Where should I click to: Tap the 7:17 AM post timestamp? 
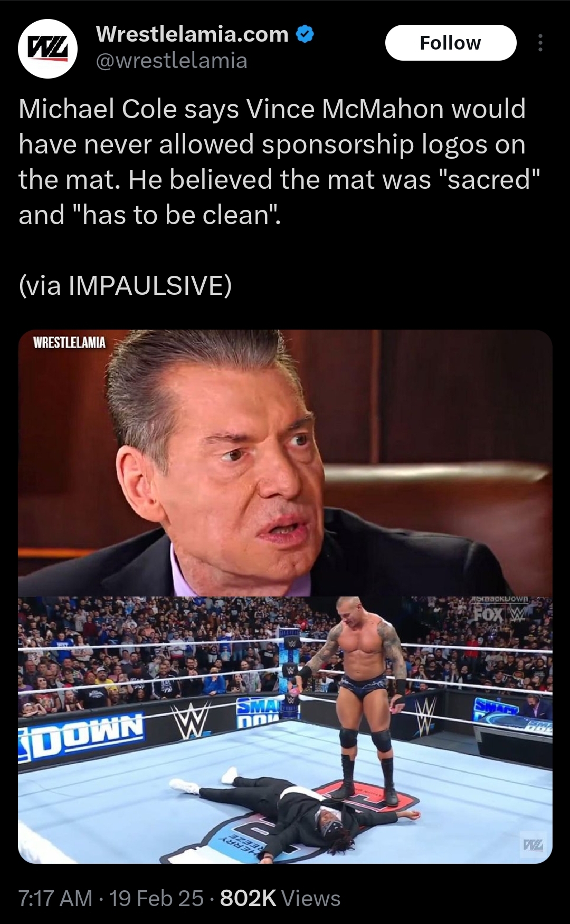click(55, 898)
